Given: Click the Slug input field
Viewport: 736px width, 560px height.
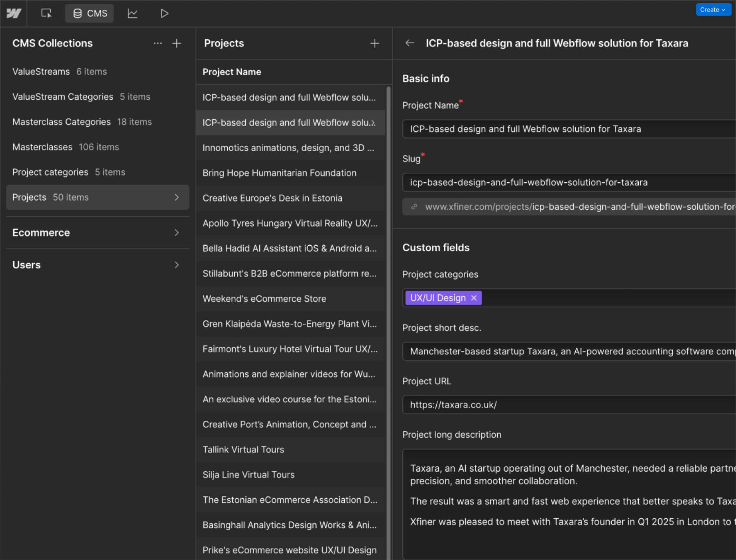Looking at the screenshot, I should 569,182.
